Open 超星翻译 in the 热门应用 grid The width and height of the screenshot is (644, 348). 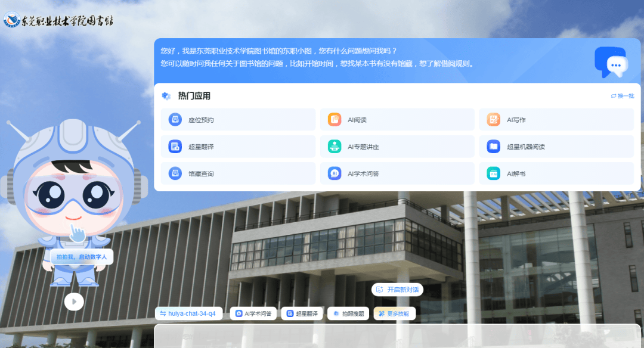coord(237,147)
